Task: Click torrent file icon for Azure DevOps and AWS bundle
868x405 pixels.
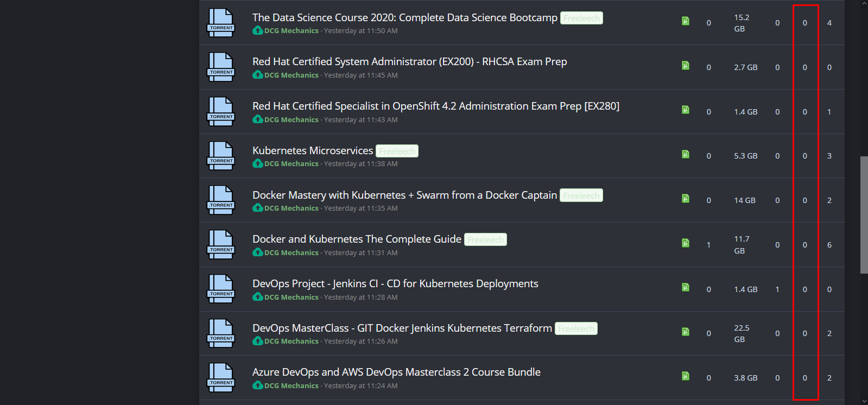Action: tap(221, 378)
